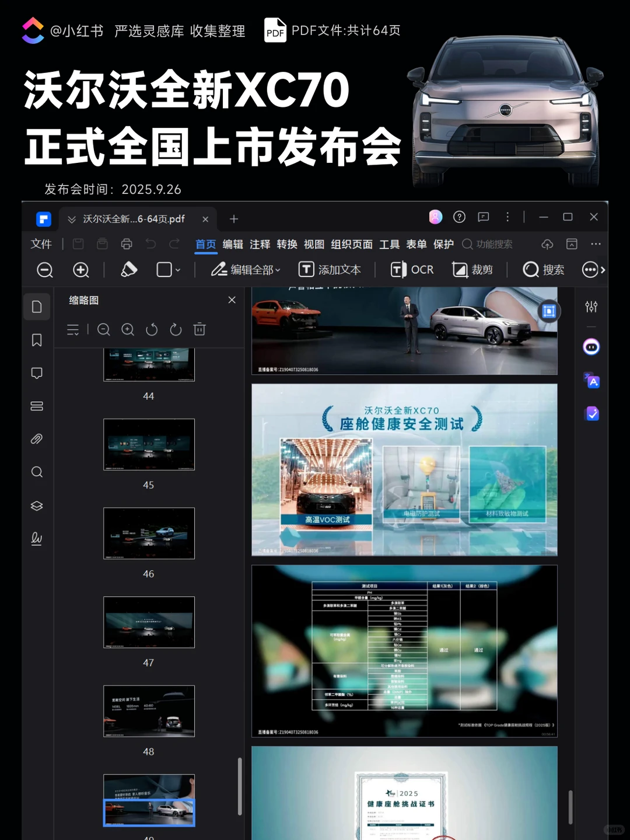Run OCR on the document
This screenshot has height=840, width=630.
point(412,270)
